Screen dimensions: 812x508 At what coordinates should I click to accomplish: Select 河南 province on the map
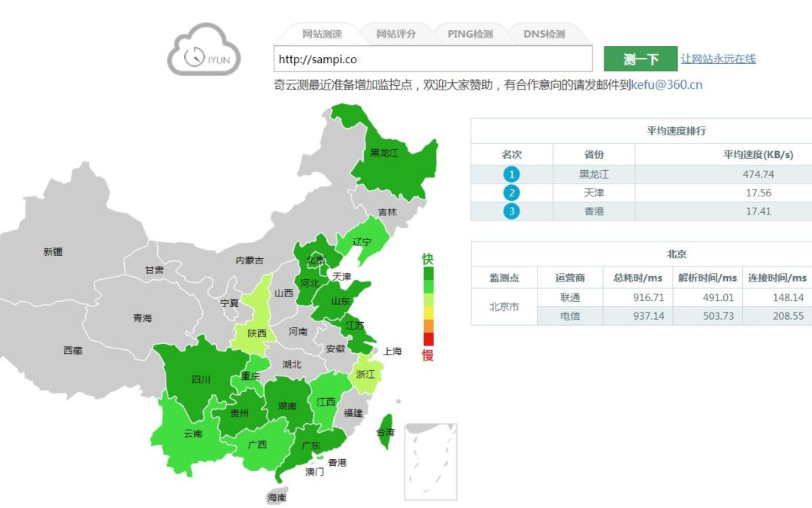[298, 330]
